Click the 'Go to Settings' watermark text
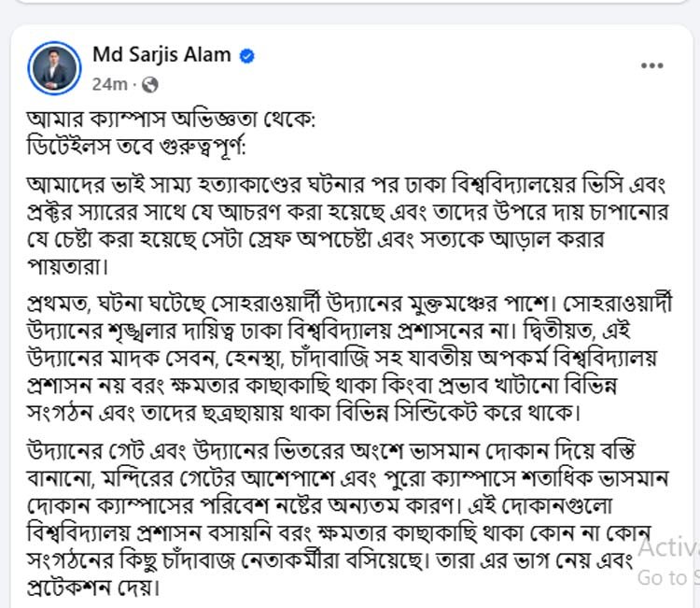 [x=669, y=577]
